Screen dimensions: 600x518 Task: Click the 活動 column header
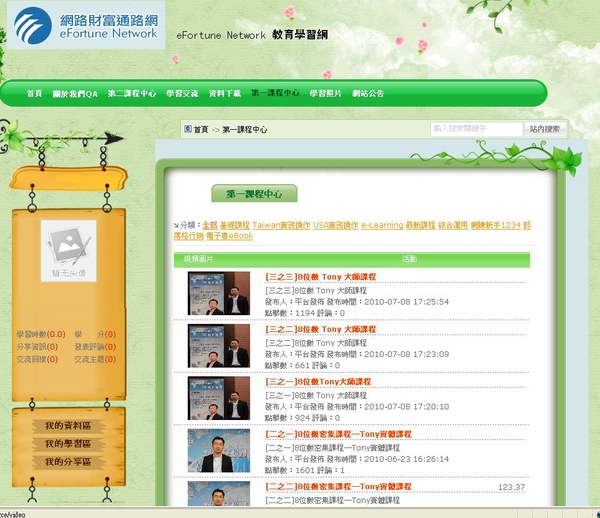coord(409,259)
